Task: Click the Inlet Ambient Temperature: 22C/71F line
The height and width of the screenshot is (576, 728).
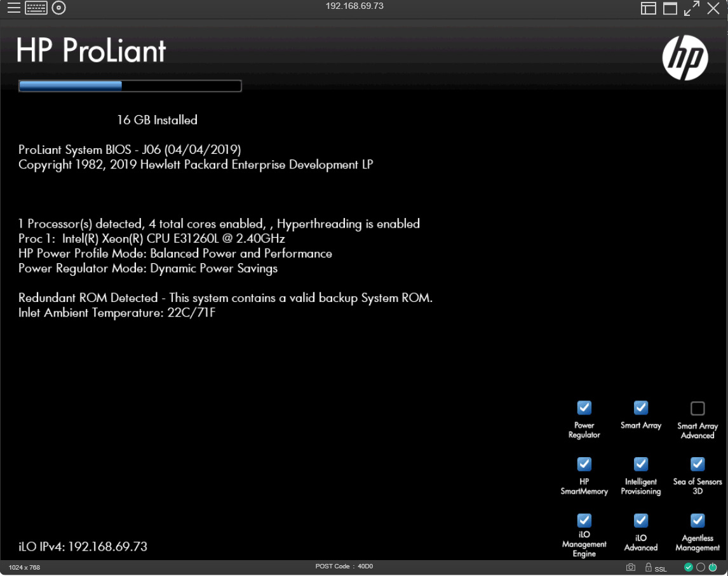Action: (116, 313)
